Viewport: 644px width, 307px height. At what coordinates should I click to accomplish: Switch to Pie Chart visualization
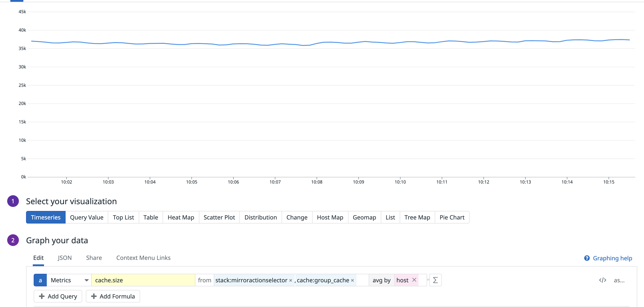(452, 217)
